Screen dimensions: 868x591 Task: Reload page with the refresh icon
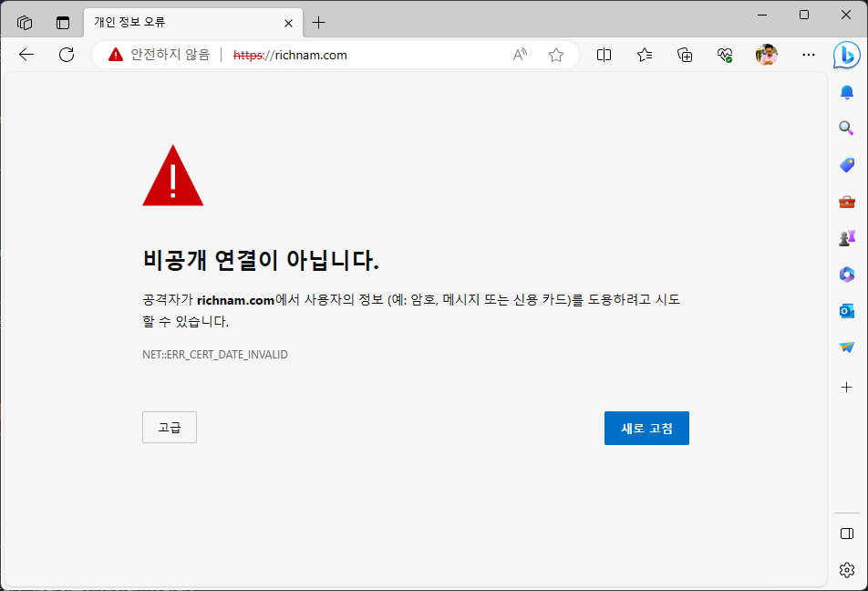tap(67, 55)
